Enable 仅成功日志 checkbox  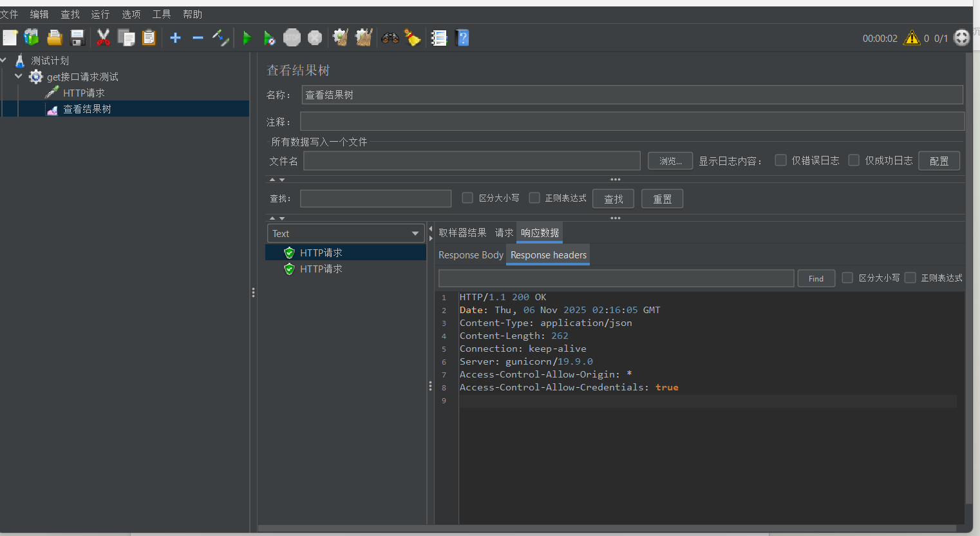(x=854, y=160)
